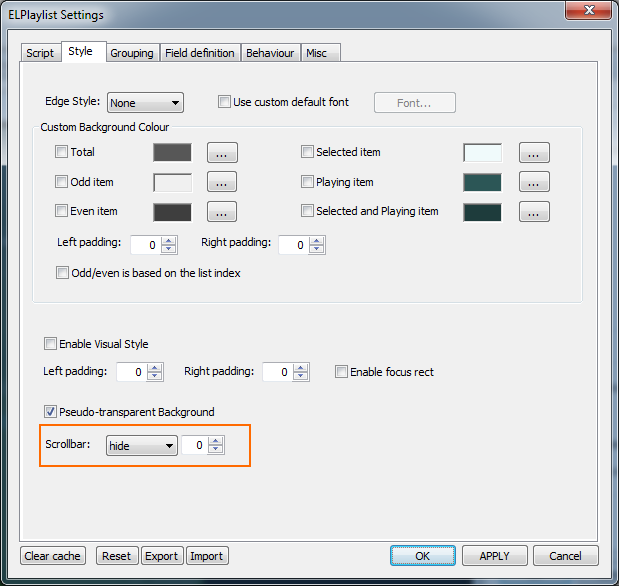Open the Field definition tab
The height and width of the screenshot is (586, 619).
[x=201, y=53]
